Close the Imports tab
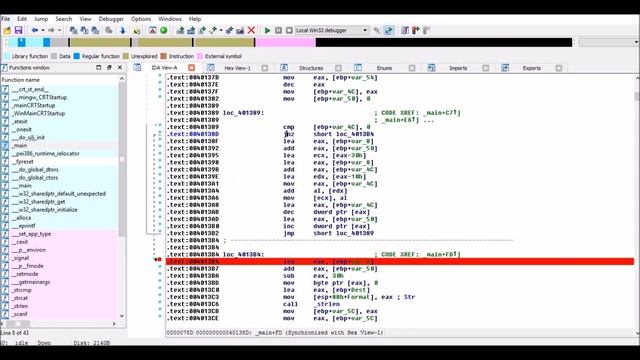This screenshot has width=640, height=360. (x=485, y=68)
